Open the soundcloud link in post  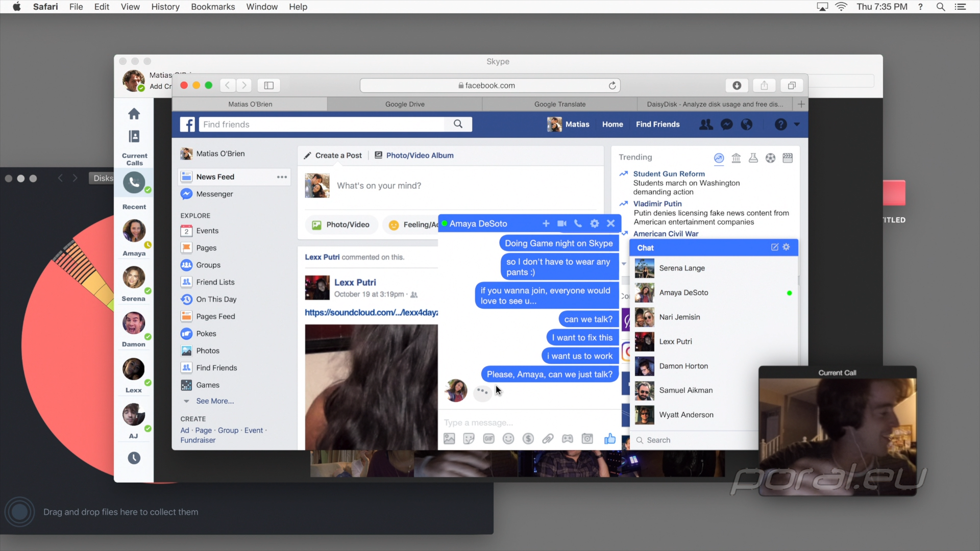[371, 313]
